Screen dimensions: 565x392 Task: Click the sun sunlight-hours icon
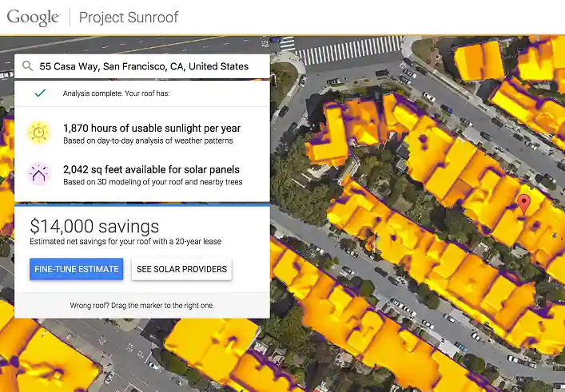39,133
